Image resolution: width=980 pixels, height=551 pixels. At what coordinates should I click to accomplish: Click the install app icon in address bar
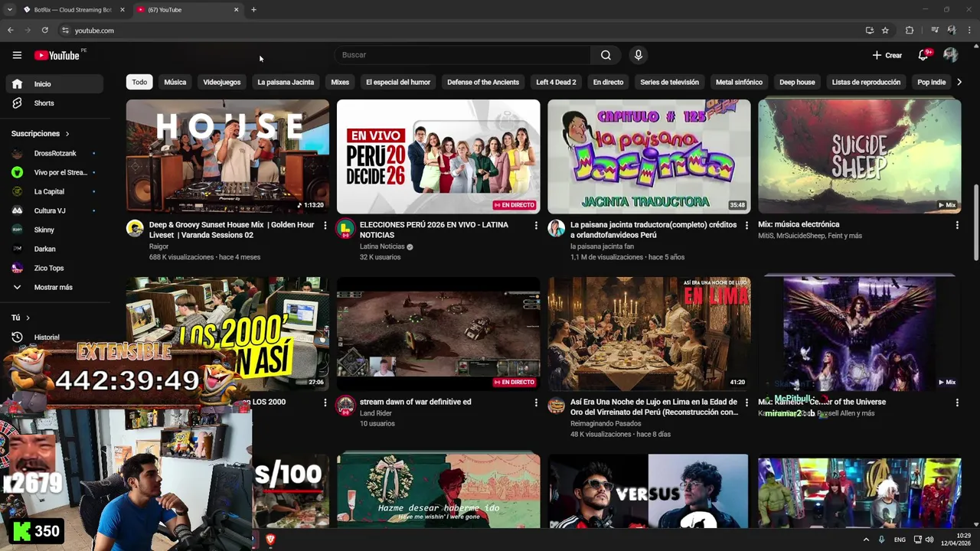(x=869, y=31)
